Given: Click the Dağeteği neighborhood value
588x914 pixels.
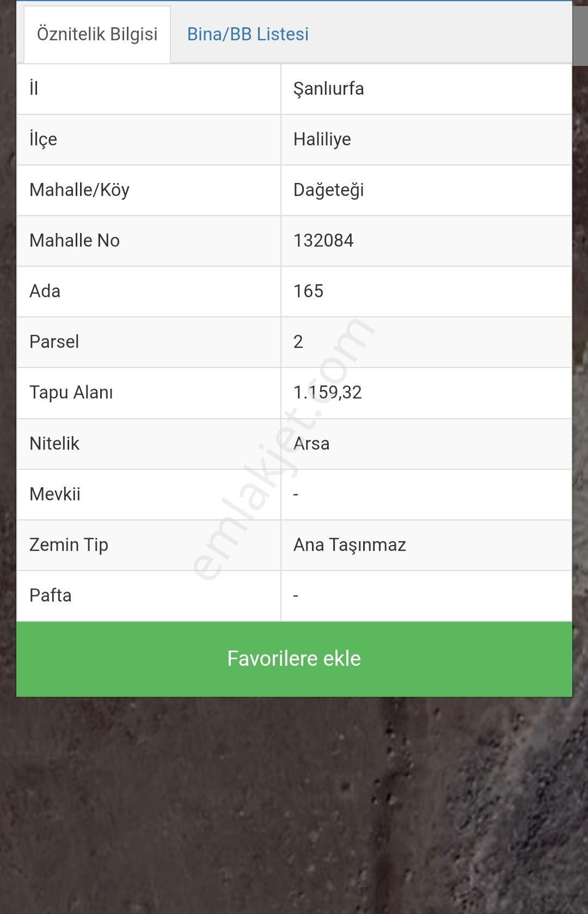Looking at the screenshot, I should click(328, 190).
